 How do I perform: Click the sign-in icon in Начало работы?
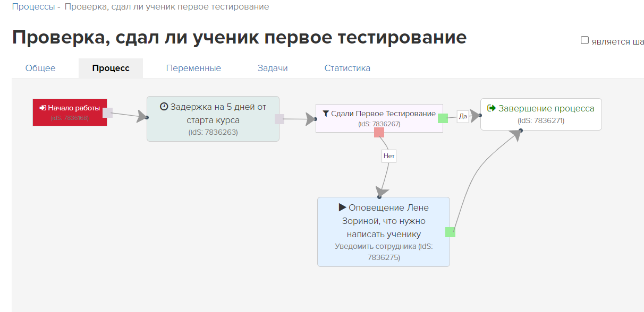[43, 108]
